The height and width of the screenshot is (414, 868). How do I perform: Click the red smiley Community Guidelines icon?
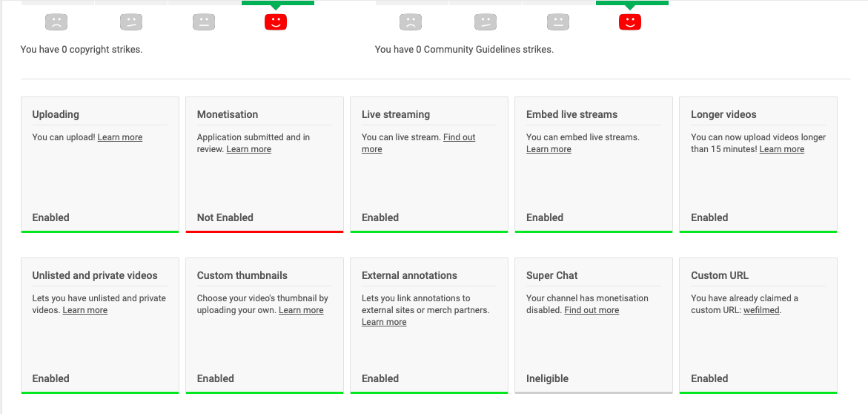[x=630, y=22]
